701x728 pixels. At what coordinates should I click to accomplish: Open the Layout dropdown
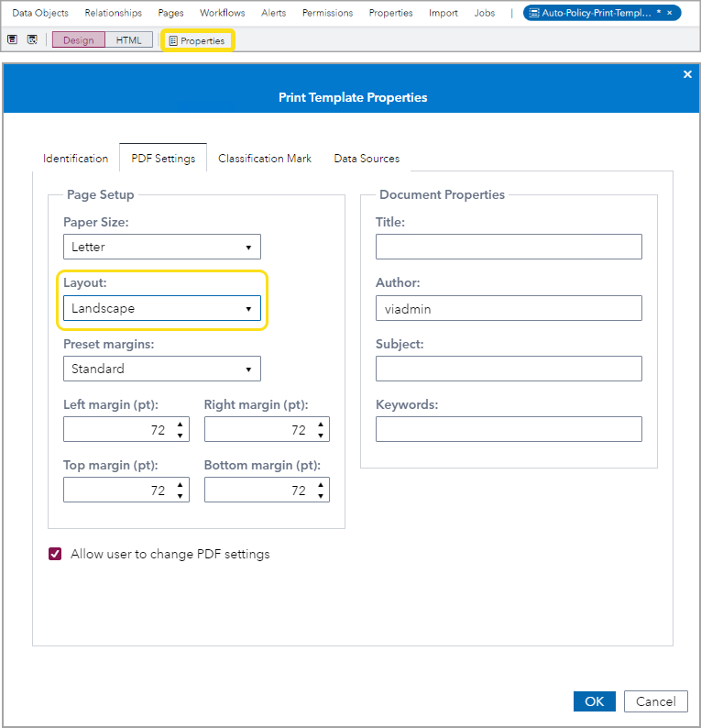162,308
